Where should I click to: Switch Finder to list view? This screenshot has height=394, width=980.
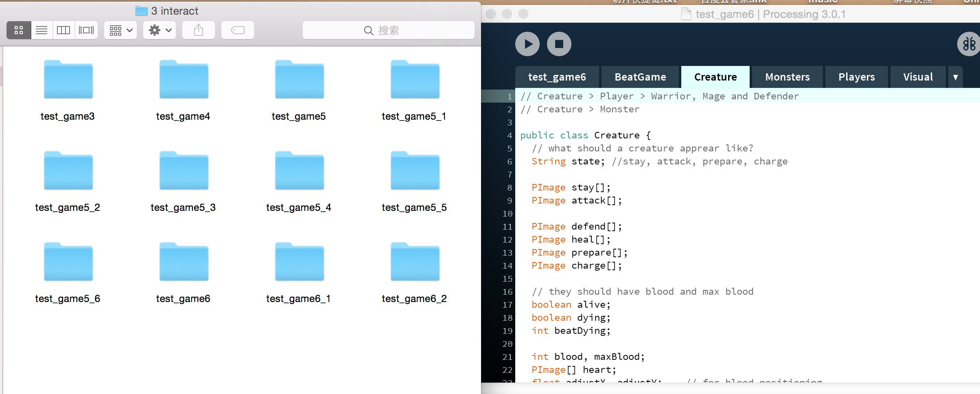click(x=42, y=30)
